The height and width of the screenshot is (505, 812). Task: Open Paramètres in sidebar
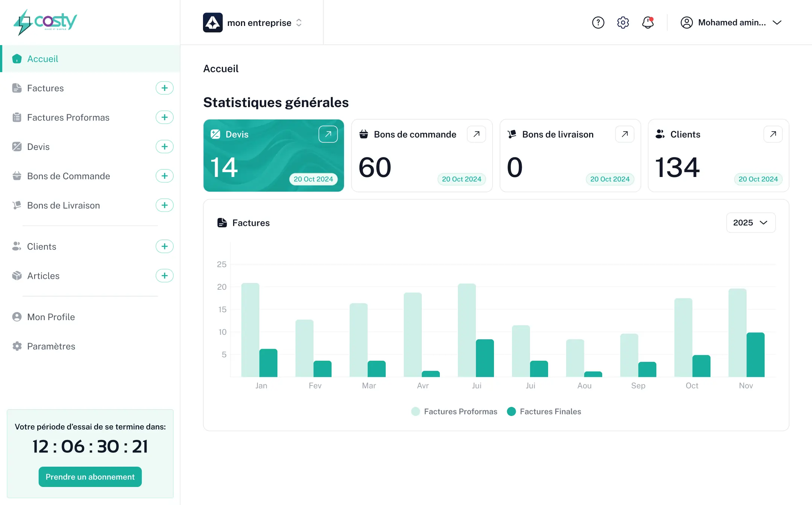[51, 346]
